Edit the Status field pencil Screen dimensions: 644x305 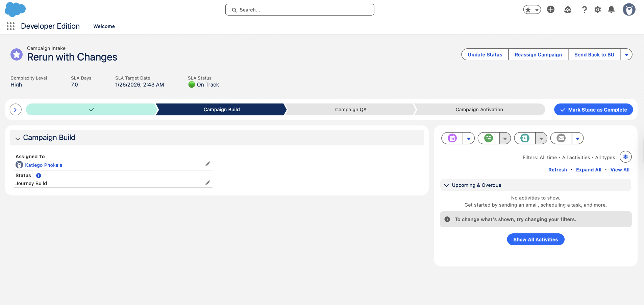pos(208,183)
